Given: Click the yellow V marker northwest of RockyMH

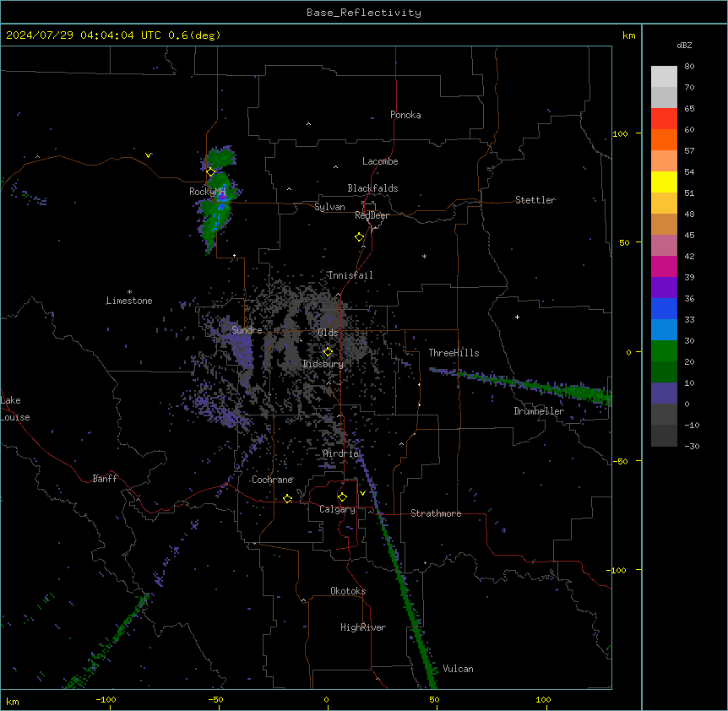Looking at the screenshot, I should [x=148, y=155].
